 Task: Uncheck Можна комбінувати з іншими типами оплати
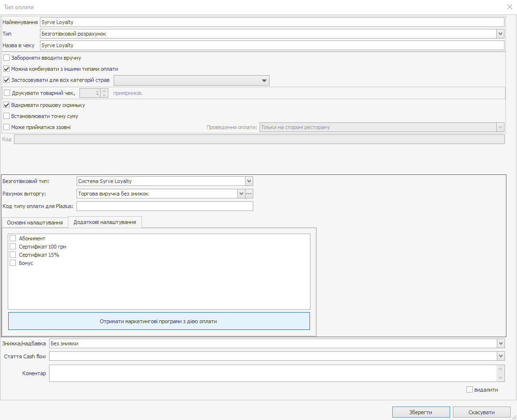coord(7,69)
